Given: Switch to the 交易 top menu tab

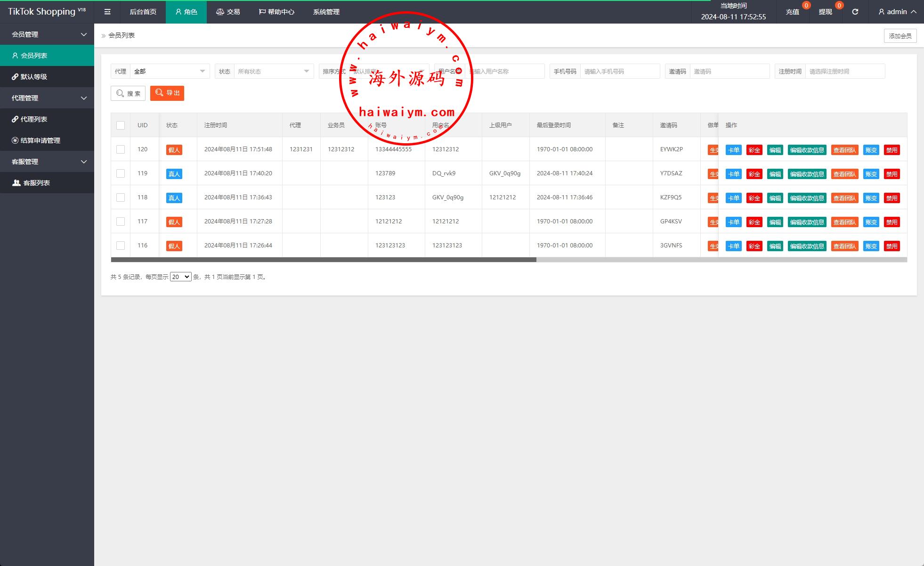Looking at the screenshot, I should click(228, 12).
